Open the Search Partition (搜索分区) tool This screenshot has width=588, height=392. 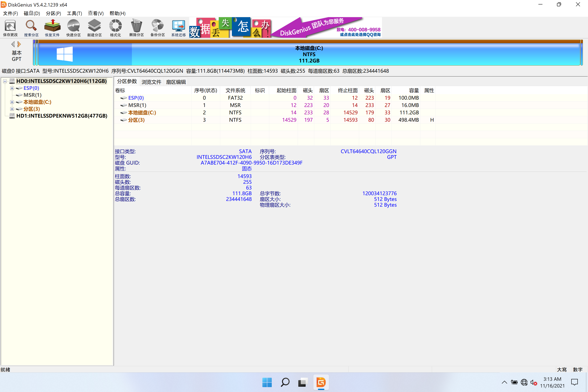pyautogui.click(x=31, y=28)
